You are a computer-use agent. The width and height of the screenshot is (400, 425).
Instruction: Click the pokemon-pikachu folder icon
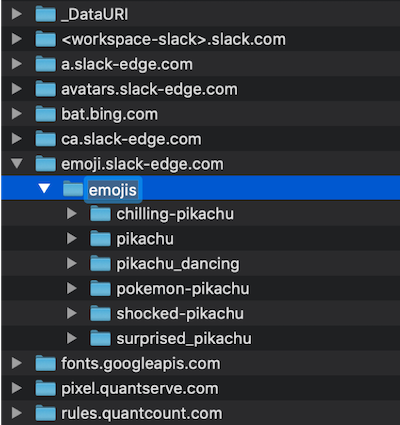[x=100, y=289]
